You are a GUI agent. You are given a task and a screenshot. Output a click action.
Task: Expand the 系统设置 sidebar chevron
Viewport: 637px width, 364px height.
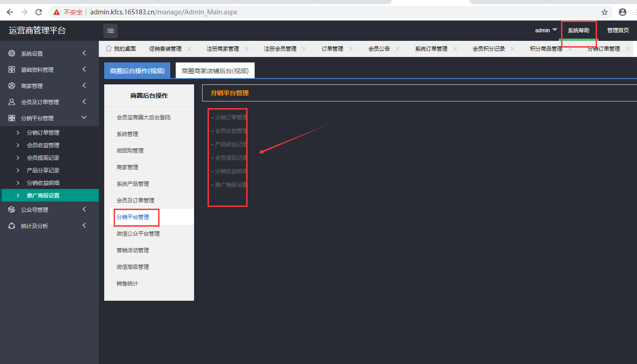[x=84, y=53]
